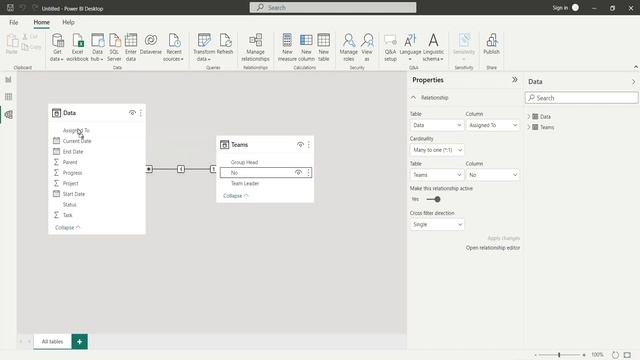Select Team Leader field in Teams table
Image resolution: width=640 pixels, height=360 pixels.
pos(245,184)
